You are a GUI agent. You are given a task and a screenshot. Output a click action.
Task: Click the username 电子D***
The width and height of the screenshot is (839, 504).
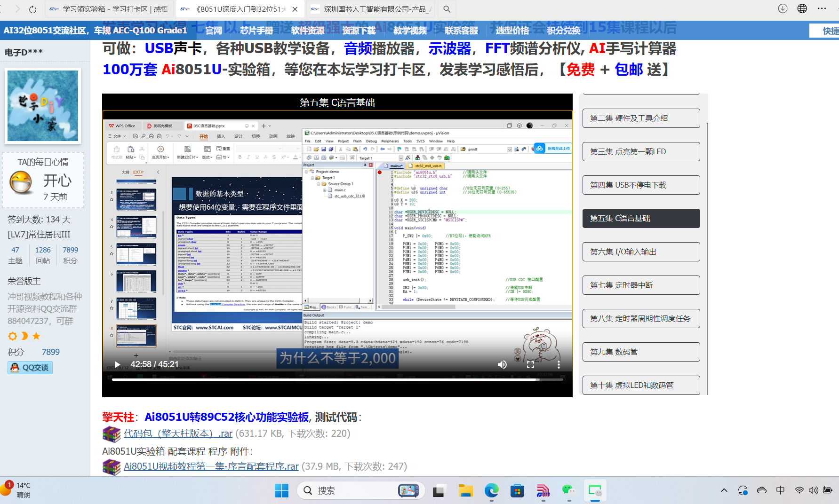point(24,52)
